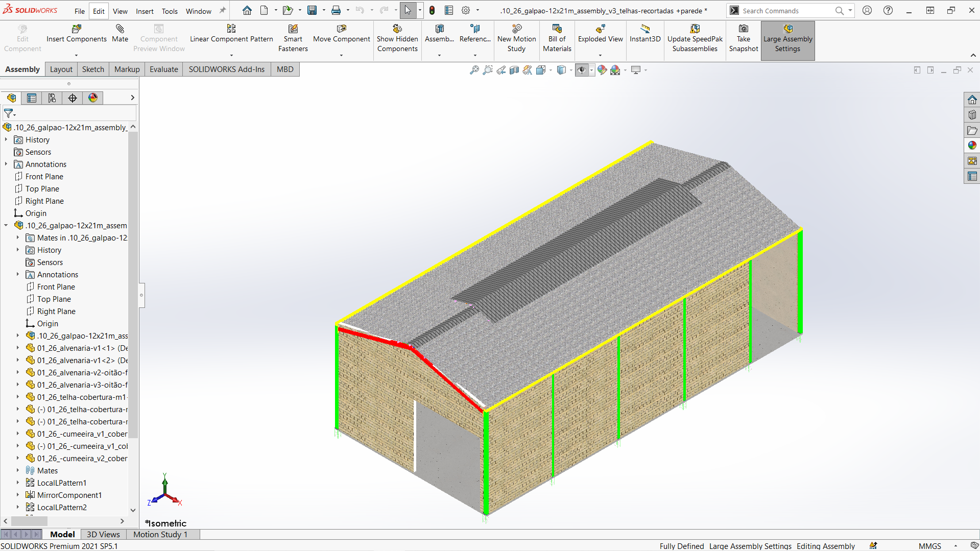The height and width of the screenshot is (551, 980).
Task: Toggle Hide/Show Items eye icon
Action: 581,70
